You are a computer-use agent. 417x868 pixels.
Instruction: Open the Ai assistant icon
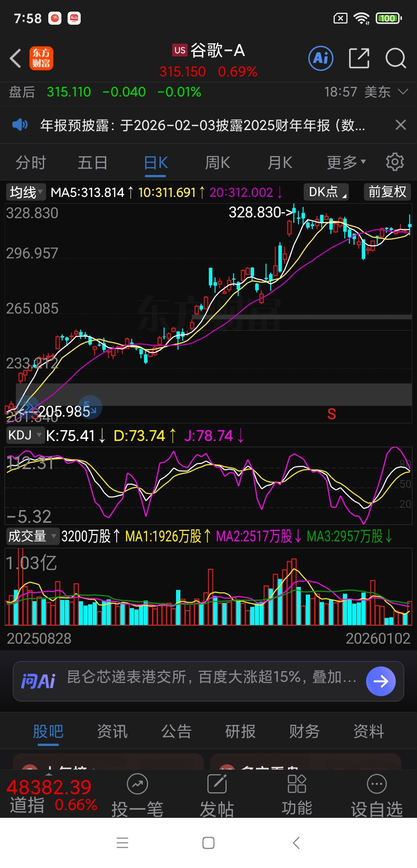[321, 58]
